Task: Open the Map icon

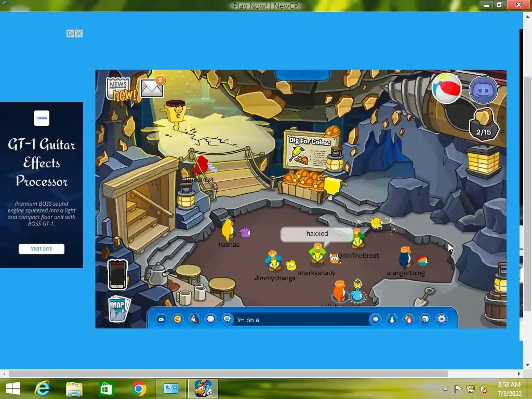Action: click(x=118, y=309)
